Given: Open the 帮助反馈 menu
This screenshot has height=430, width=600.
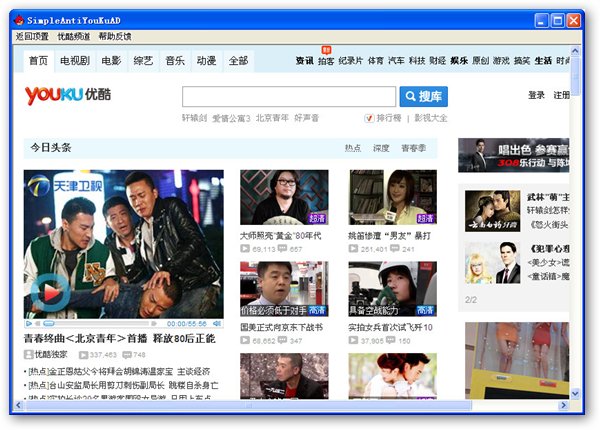Looking at the screenshot, I should click(115, 36).
